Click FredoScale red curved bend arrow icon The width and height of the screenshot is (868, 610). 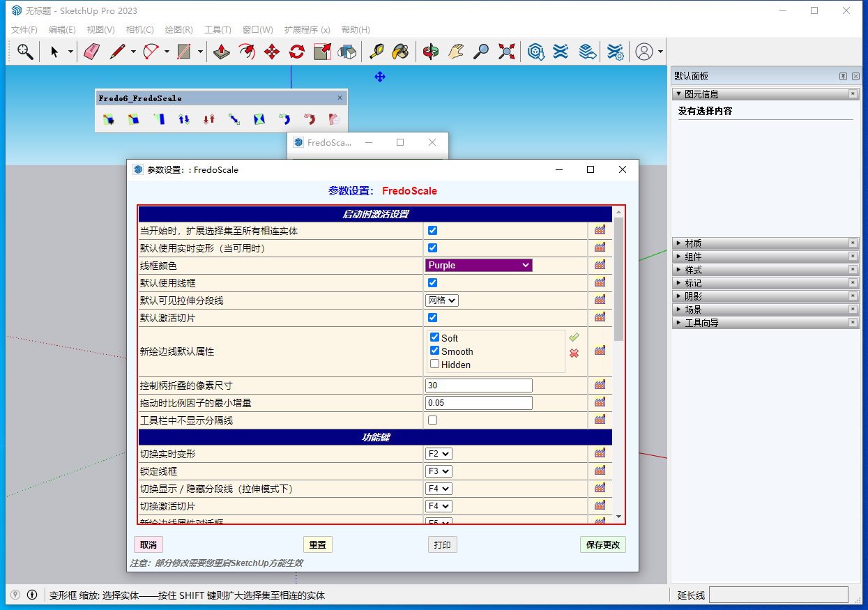coord(310,119)
